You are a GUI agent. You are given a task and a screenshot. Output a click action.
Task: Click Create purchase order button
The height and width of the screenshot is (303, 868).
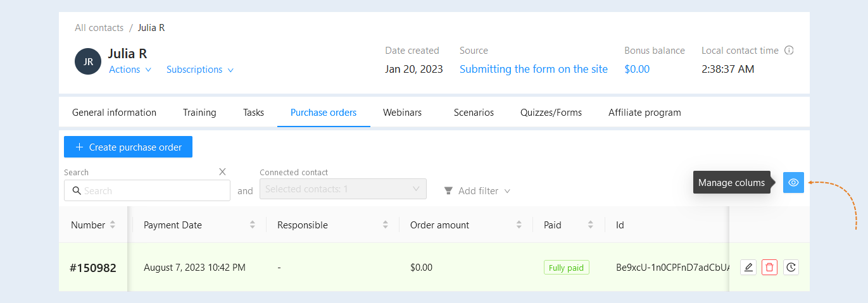pos(128,147)
